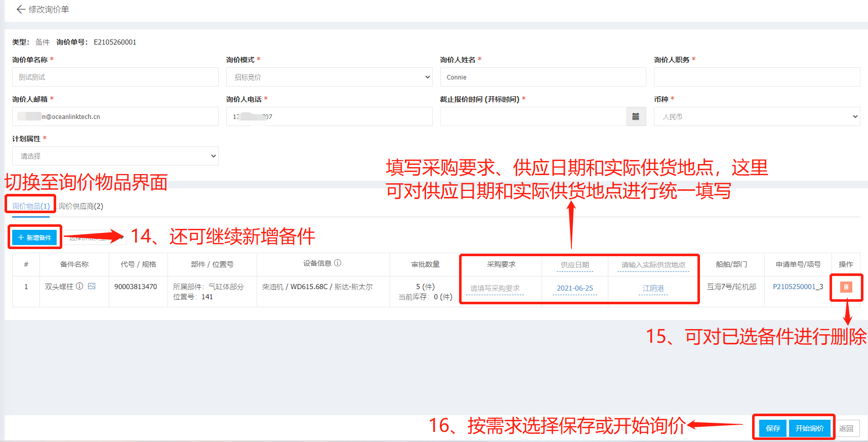Click the 询价单名称 input field
868x442 pixels.
tap(115, 77)
